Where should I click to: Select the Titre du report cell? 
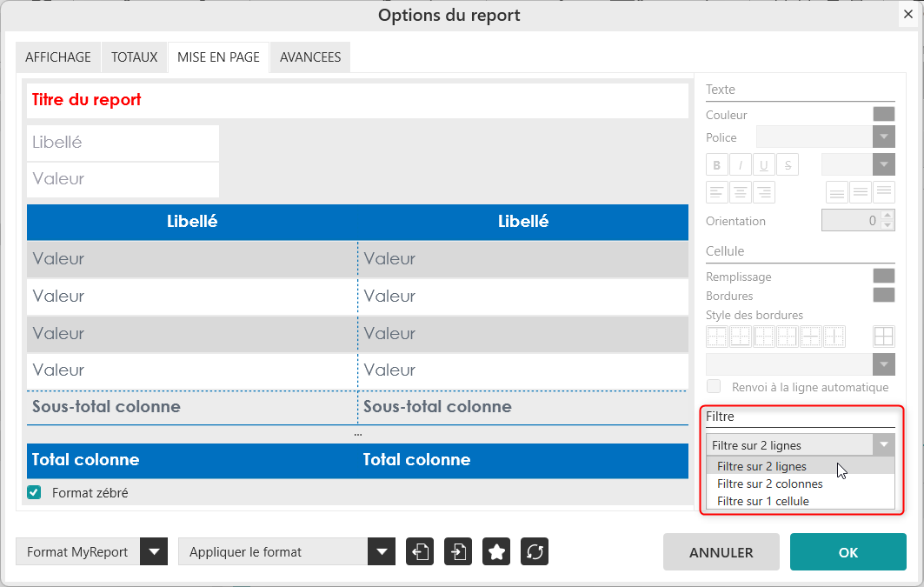(x=357, y=100)
